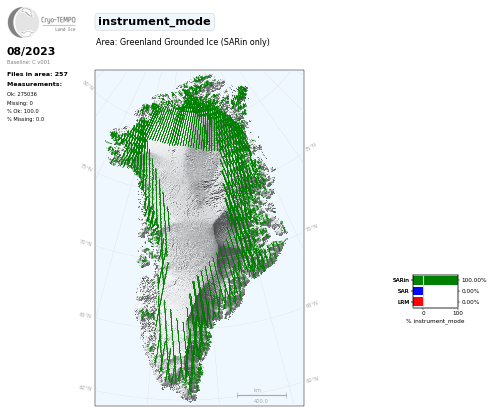Click the % instrument_mode axis label
Screen dimensions: 492x410
435,321
